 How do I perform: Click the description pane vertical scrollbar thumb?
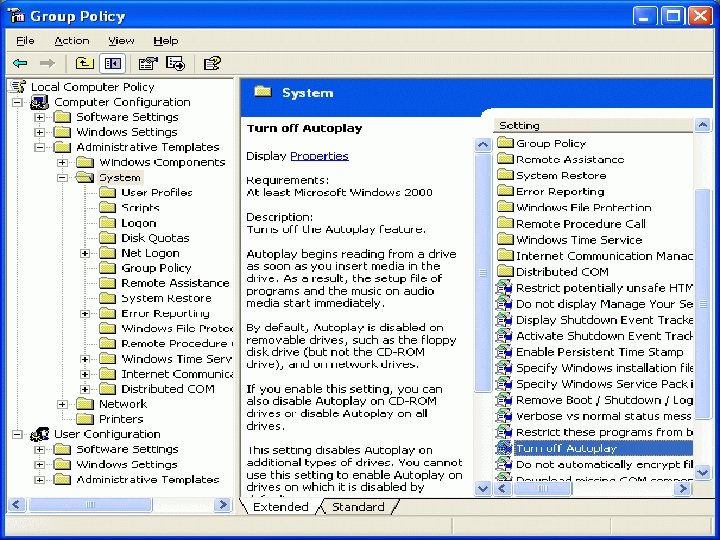click(x=483, y=273)
